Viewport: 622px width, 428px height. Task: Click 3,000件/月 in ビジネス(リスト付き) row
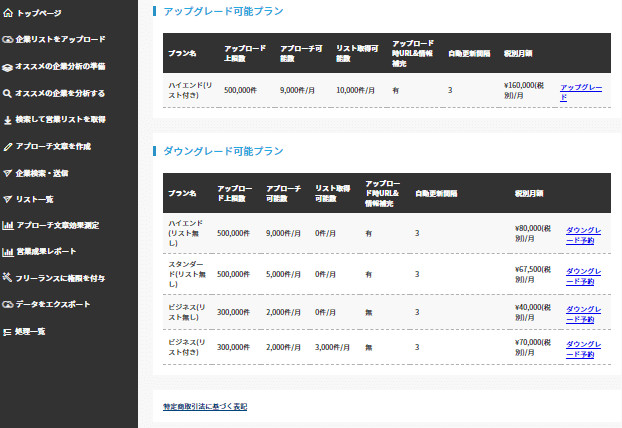click(x=332, y=347)
